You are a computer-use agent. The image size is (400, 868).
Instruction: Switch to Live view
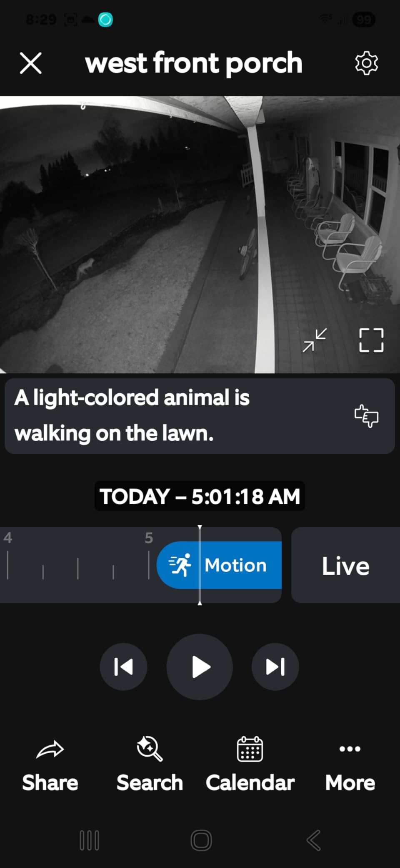click(345, 565)
